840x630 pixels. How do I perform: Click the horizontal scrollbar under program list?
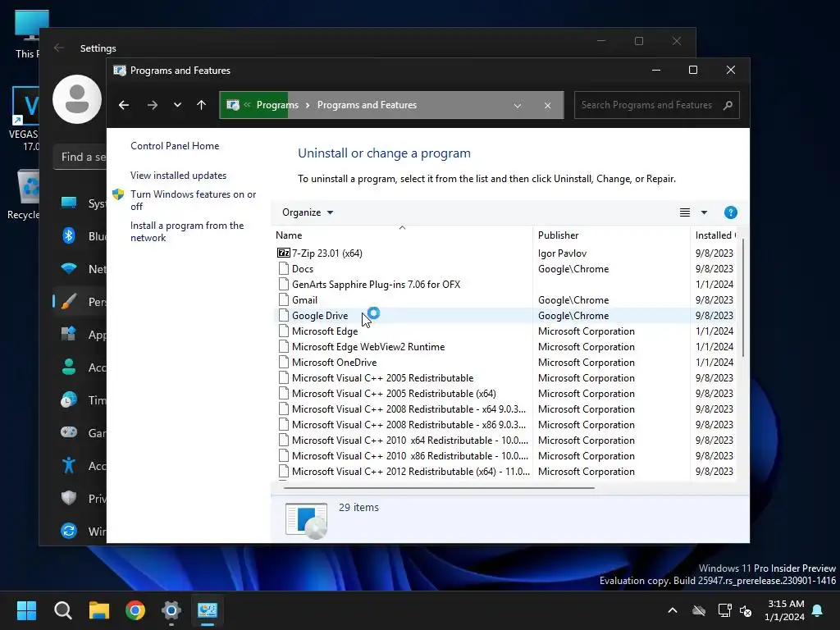(439, 488)
